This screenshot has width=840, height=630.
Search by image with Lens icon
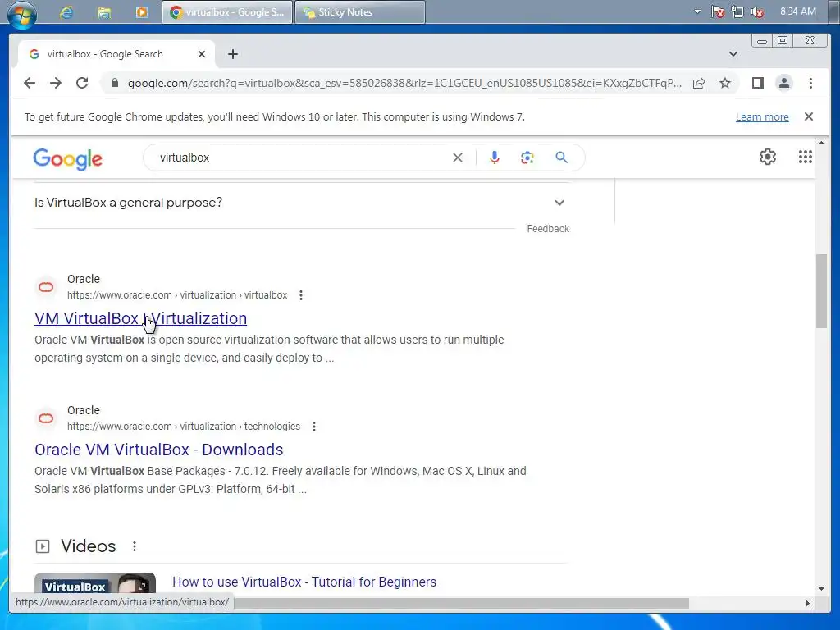click(x=527, y=157)
